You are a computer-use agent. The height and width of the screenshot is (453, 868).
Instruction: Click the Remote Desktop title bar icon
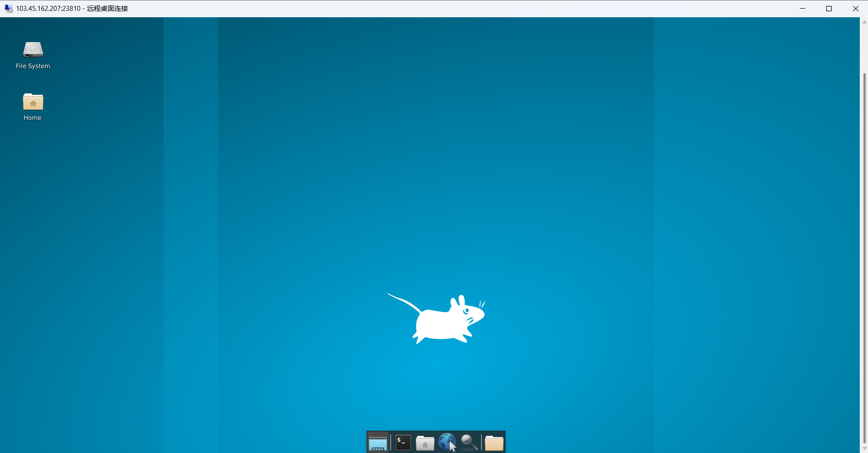(x=8, y=9)
